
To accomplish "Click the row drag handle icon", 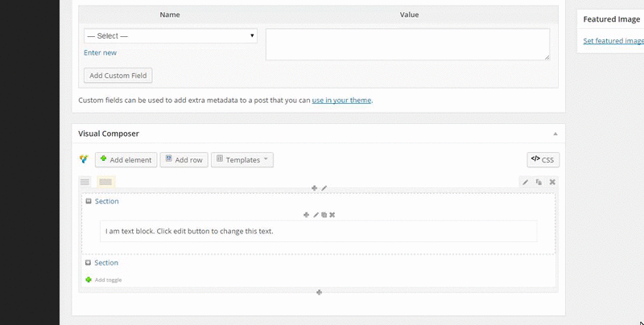I will point(85,183).
